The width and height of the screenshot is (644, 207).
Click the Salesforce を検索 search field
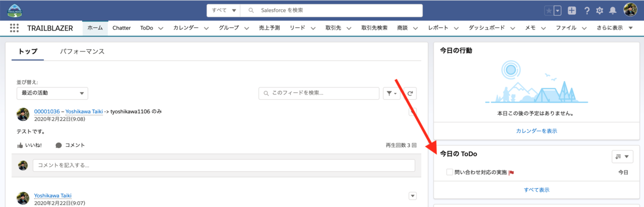(x=331, y=10)
